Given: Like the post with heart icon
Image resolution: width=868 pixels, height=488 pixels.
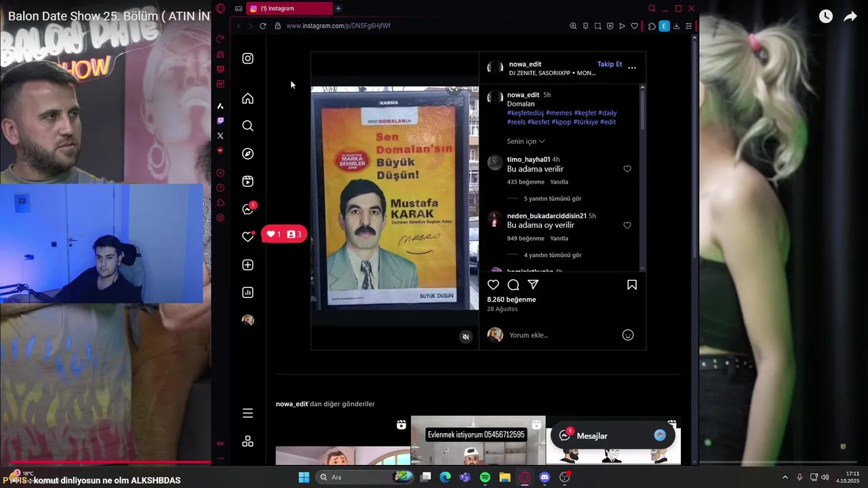Looking at the screenshot, I should tap(493, 285).
